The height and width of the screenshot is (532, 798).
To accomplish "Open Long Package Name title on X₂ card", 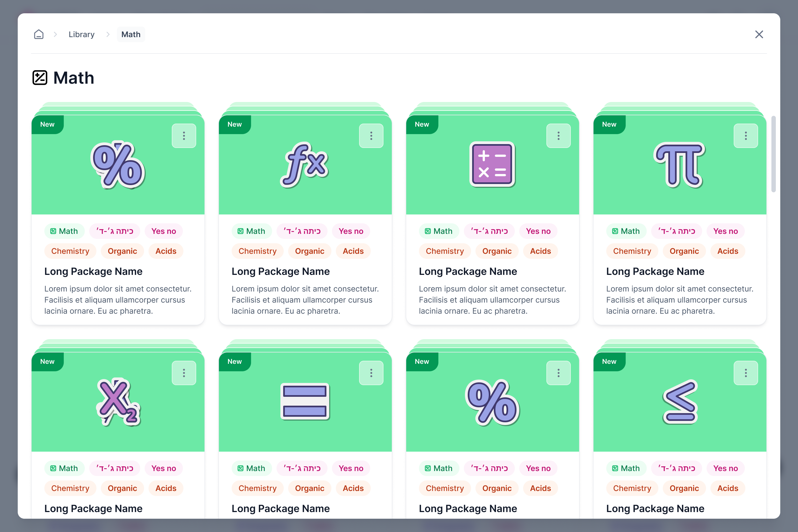I will click(93, 509).
